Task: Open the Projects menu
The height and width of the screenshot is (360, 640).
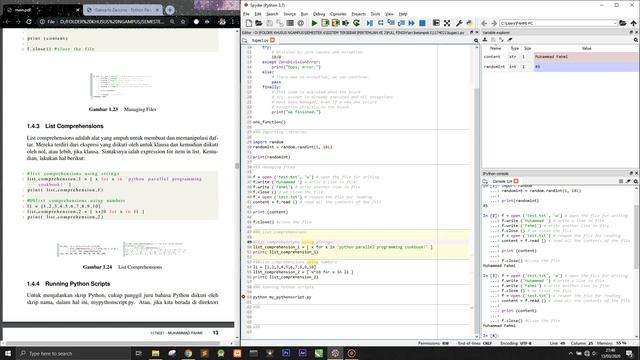Action: point(358,14)
